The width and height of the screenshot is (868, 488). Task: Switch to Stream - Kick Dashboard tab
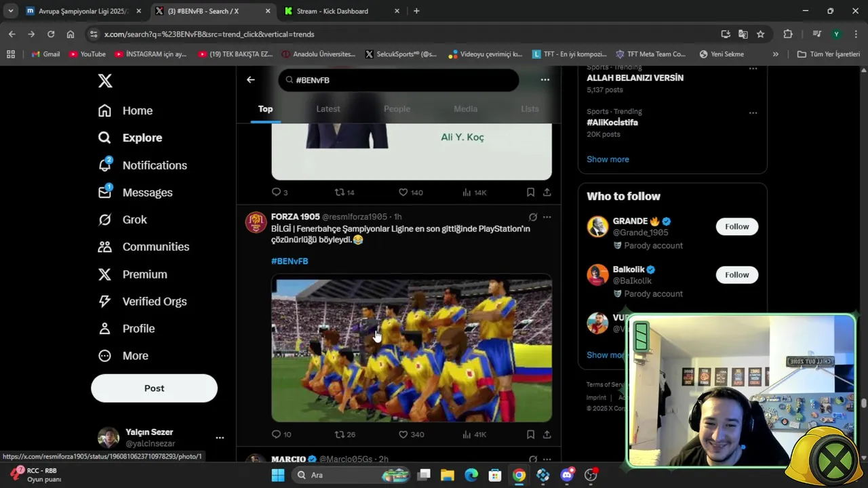(x=341, y=11)
